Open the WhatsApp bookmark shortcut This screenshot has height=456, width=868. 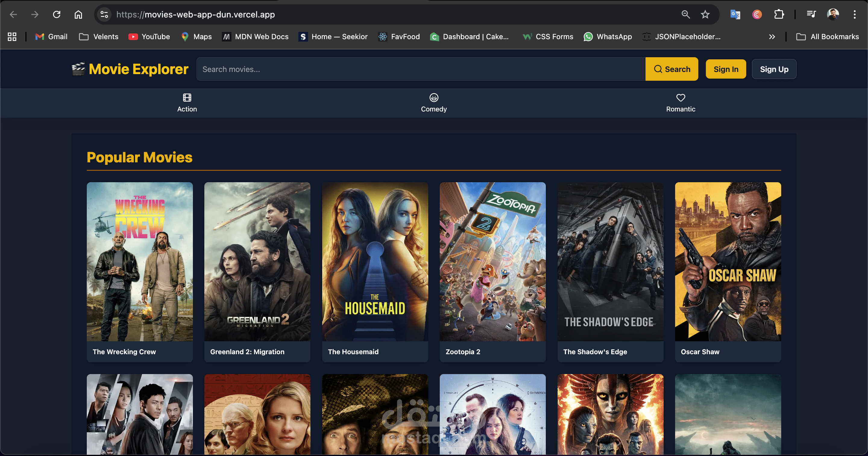point(607,36)
